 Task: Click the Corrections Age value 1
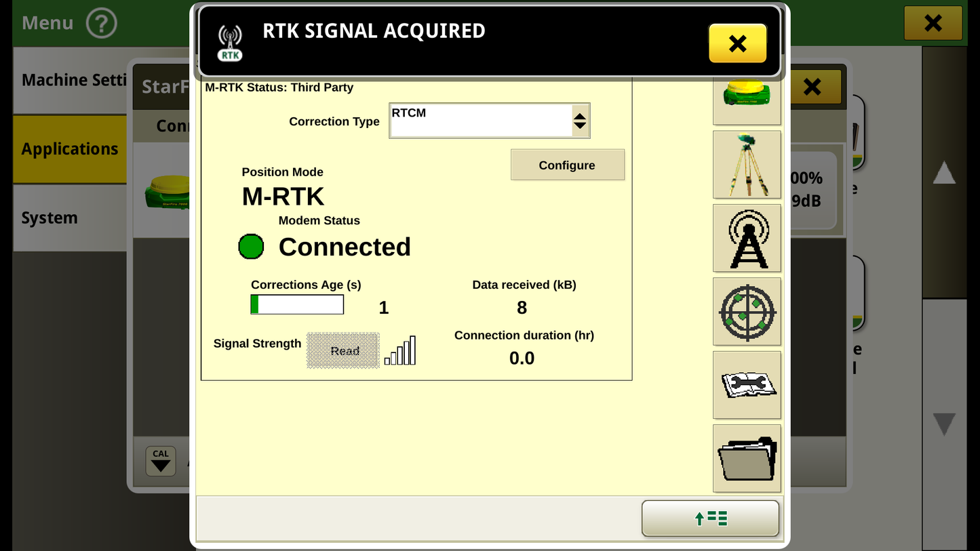pyautogui.click(x=383, y=308)
